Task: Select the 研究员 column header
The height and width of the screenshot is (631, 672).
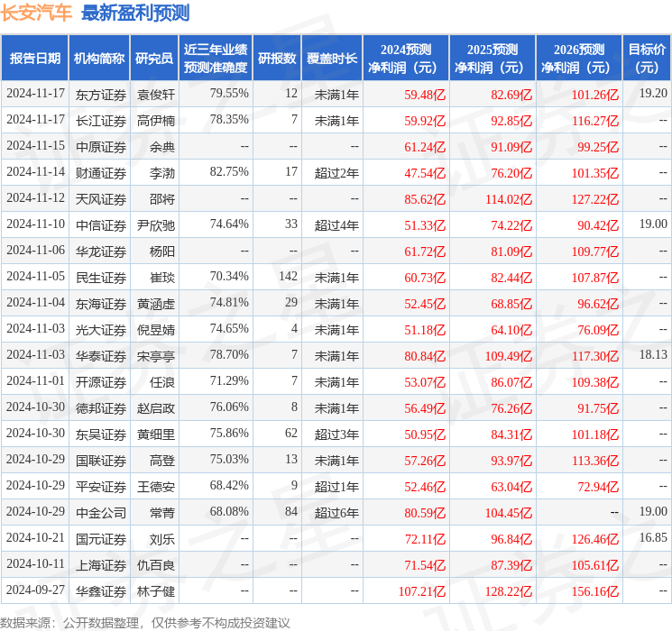Action: (x=154, y=59)
